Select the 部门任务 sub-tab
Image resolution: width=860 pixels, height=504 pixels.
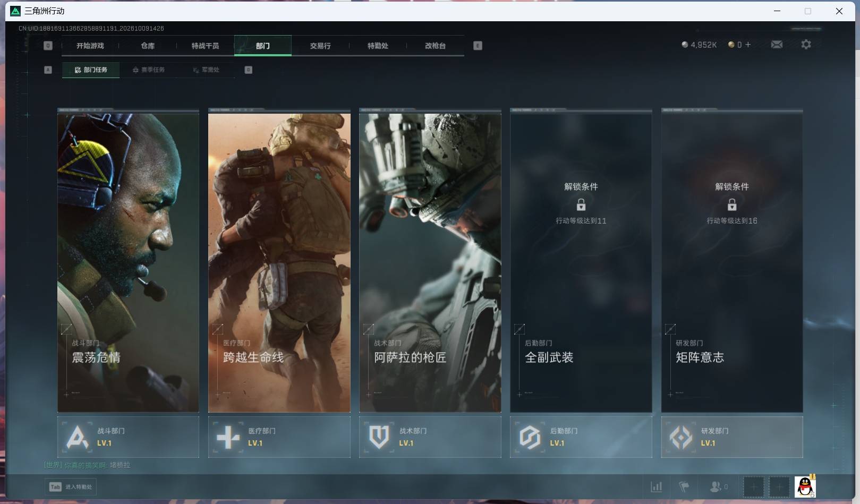click(91, 70)
